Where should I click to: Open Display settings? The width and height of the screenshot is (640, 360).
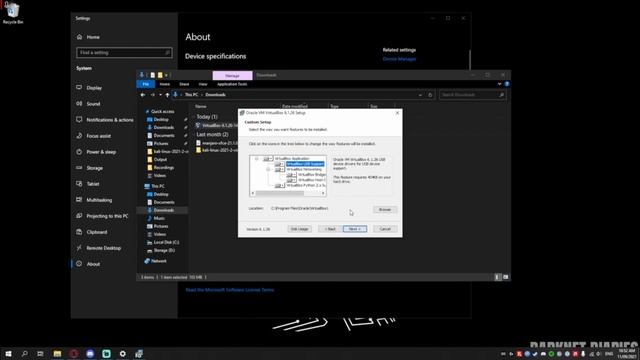tap(94, 88)
